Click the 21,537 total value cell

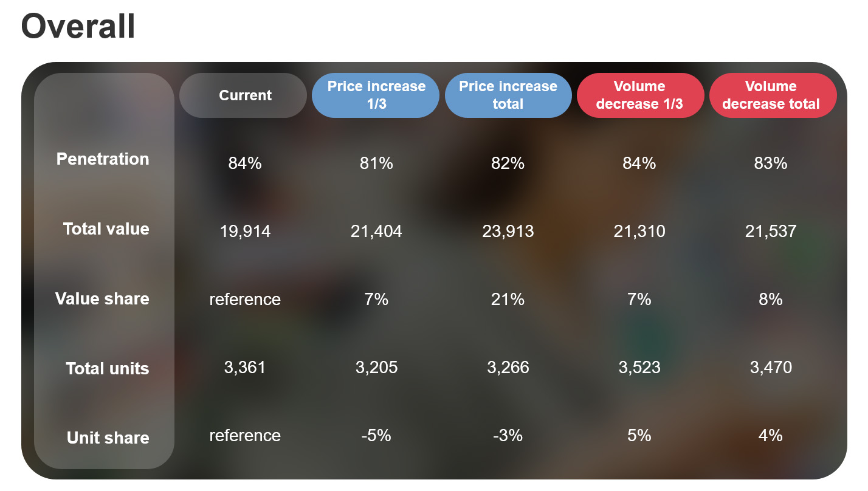[x=771, y=232]
